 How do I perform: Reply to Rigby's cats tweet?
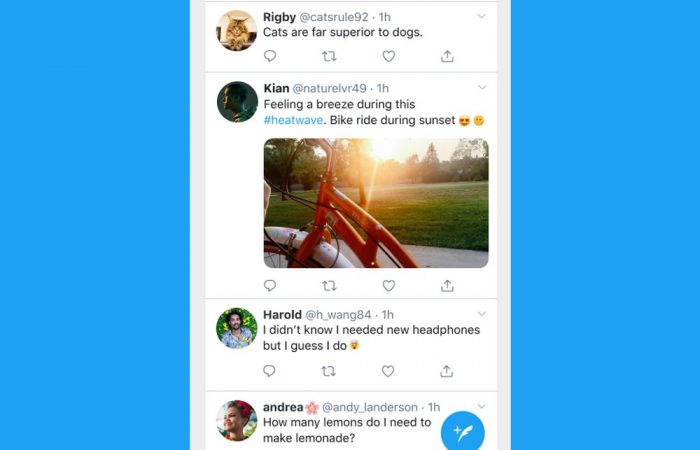(270, 57)
